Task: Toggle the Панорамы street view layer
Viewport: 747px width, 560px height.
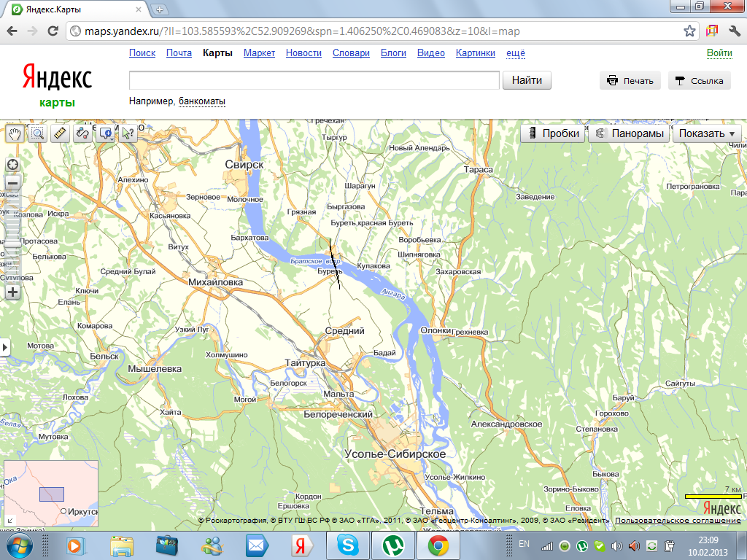Action: click(x=630, y=133)
